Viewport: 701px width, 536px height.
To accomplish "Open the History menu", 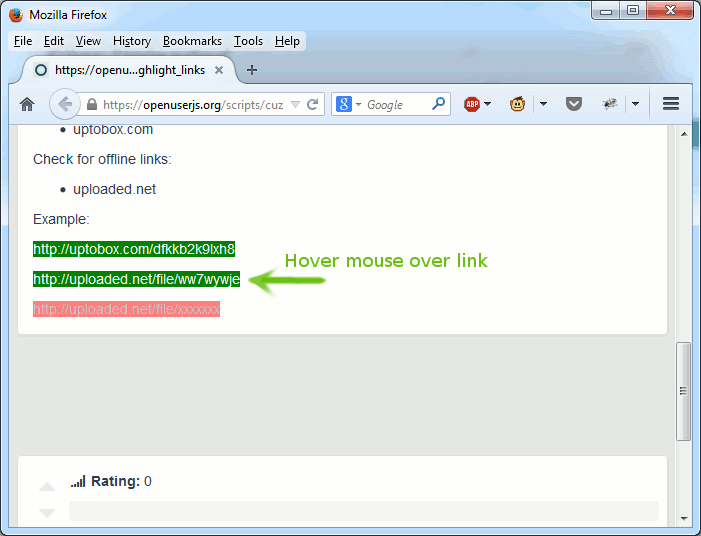I will (x=132, y=41).
